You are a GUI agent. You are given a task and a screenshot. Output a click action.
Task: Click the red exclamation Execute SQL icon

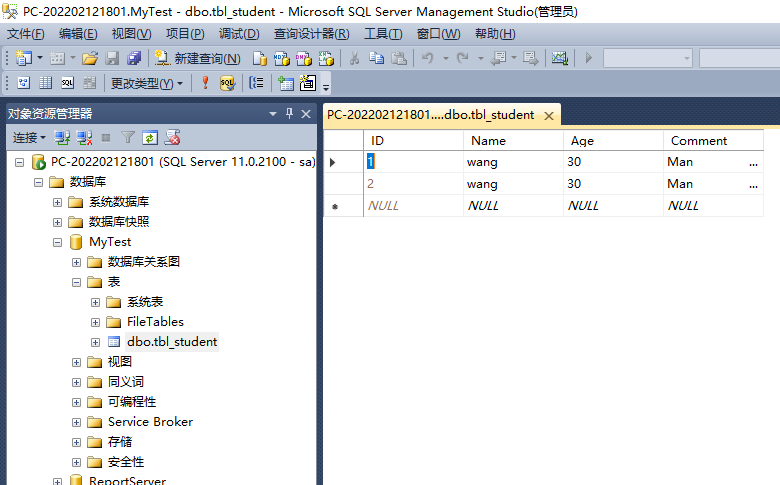205,83
